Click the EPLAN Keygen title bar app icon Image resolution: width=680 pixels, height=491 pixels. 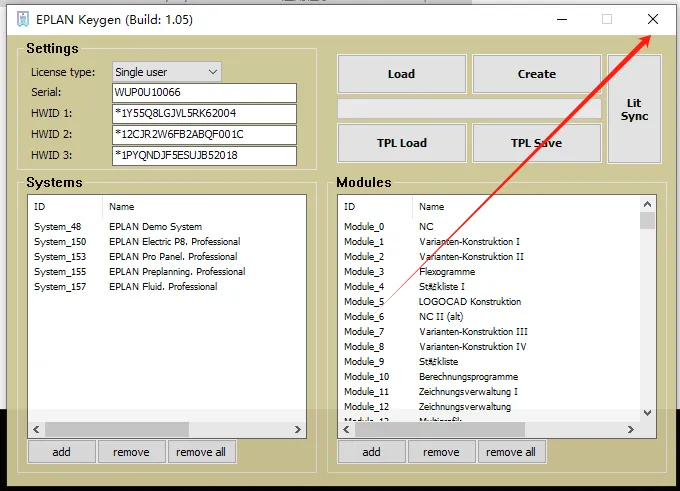[x=23, y=20]
